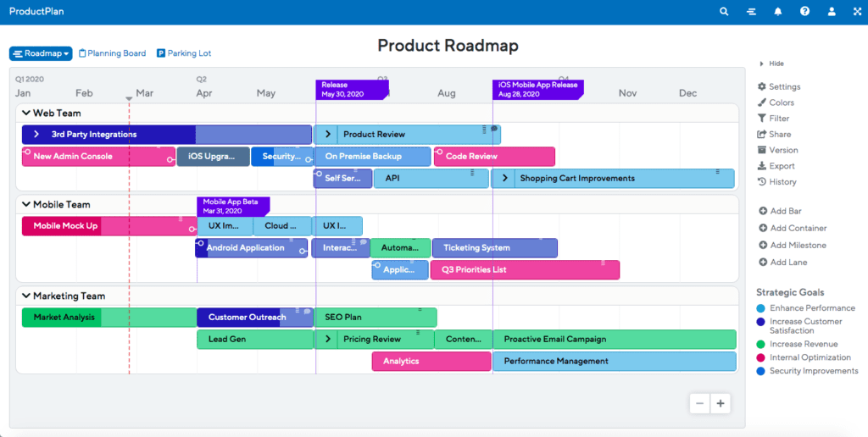Open the user account icon
Screen dimensions: 868x437
click(832, 12)
